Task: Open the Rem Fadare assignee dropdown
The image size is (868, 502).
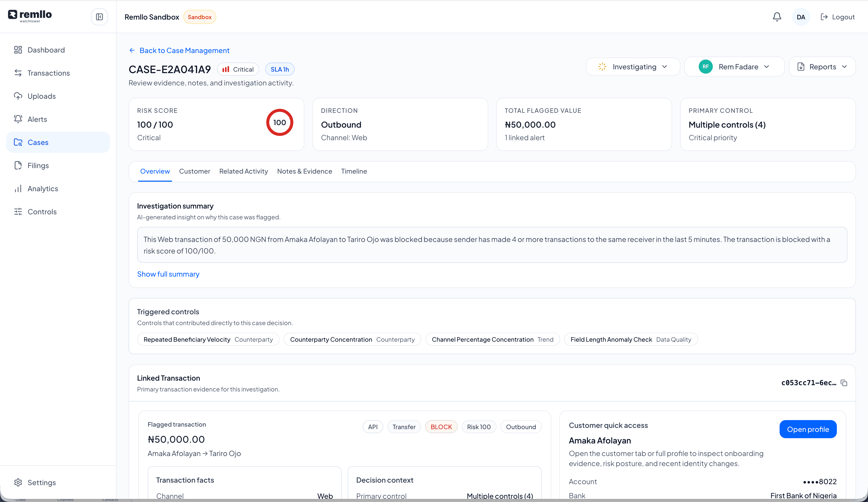Action: [734, 67]
